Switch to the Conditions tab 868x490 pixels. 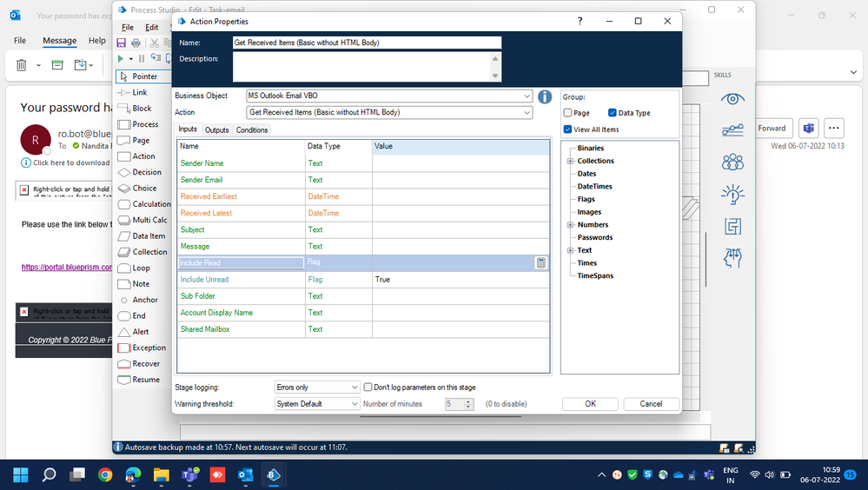pyautogui.click(x=252, y=130)
